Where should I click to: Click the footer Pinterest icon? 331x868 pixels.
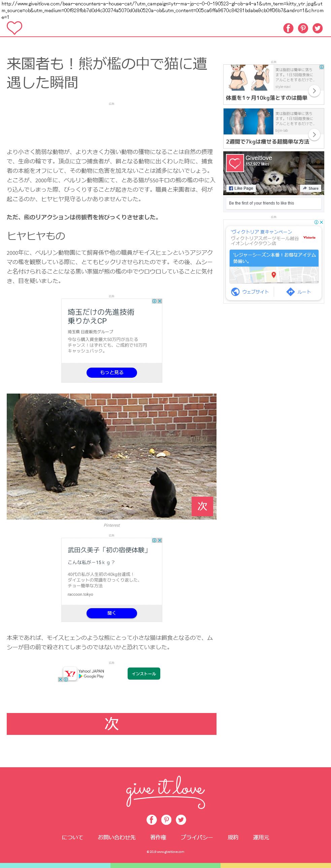pos(166,819)
